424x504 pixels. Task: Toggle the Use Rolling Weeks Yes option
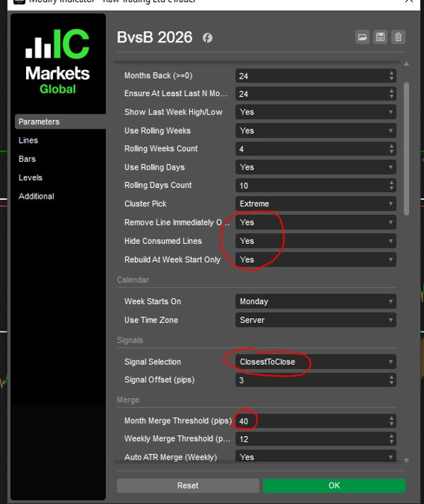315,131
